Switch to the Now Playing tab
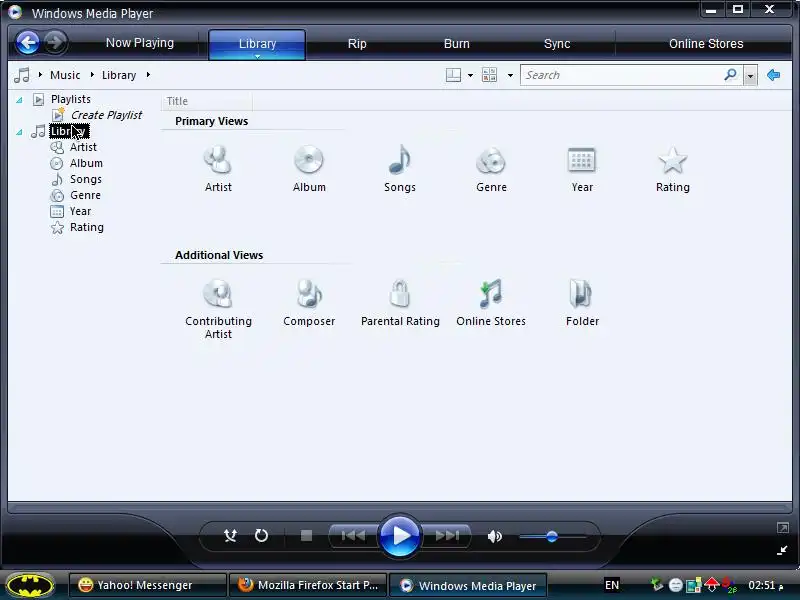 click(x=140, y=43)
